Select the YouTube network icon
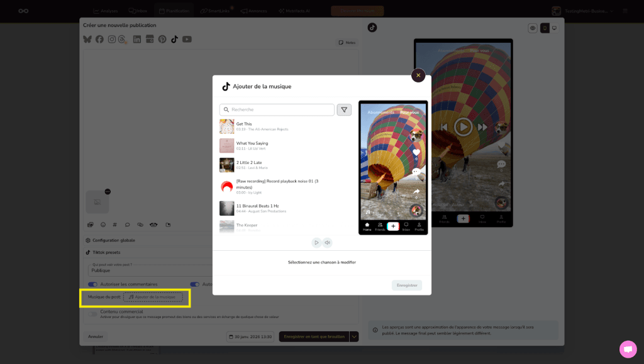Screen dimensions: 644x364 coord(187,40)
